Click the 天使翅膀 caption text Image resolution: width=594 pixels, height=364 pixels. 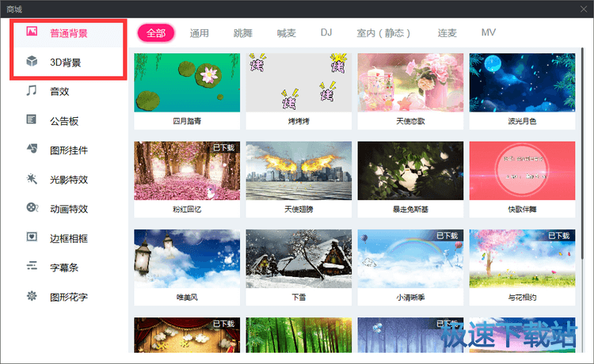click(x=299, y=209)
